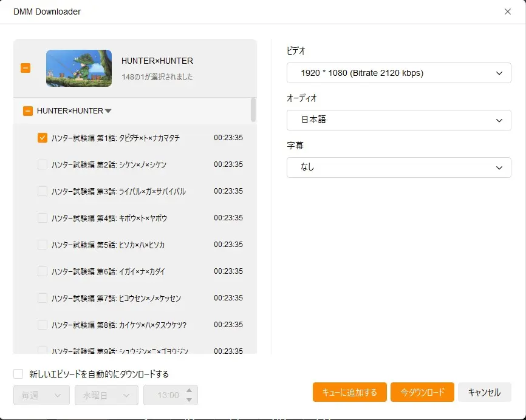The image size is (526, 420).
Task: Click the 日本語 dropdown chevron arrow
Action: (x=499, y=120)
